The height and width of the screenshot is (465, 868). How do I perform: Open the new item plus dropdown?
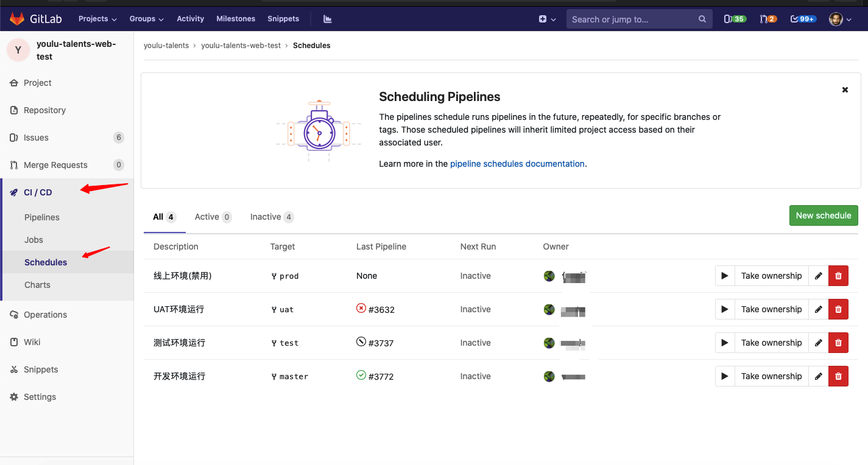point(547,19)
